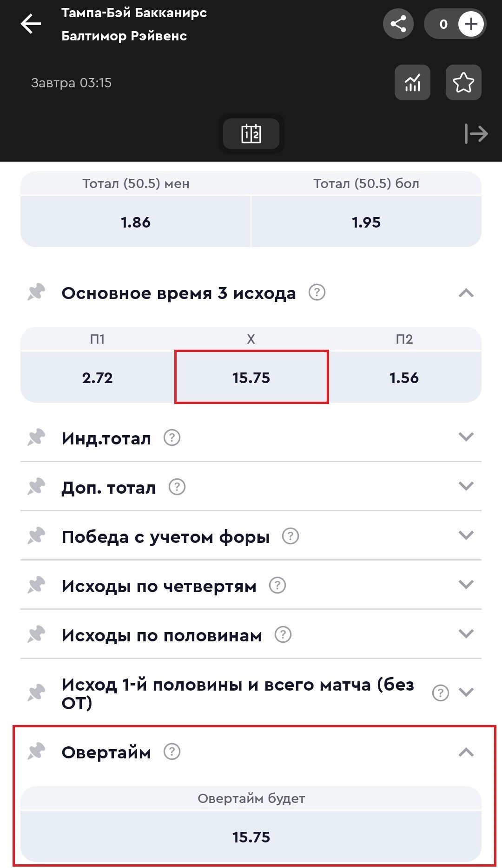Screen dimensions: 502x868
Task: Collapse the Основное время 3 исхода section
Action: tap(466, 293)
